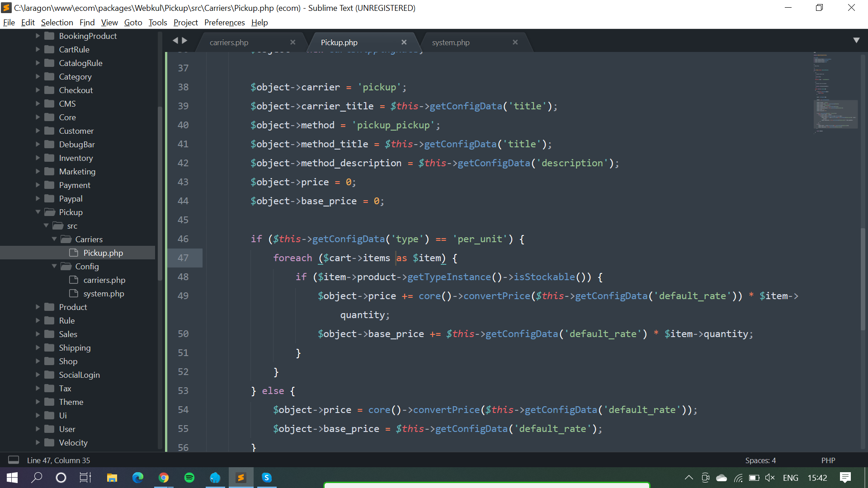This screenshot has height=488, width=868.
Task: Click the Core folder icon
Action: click(x=50, y=117)
